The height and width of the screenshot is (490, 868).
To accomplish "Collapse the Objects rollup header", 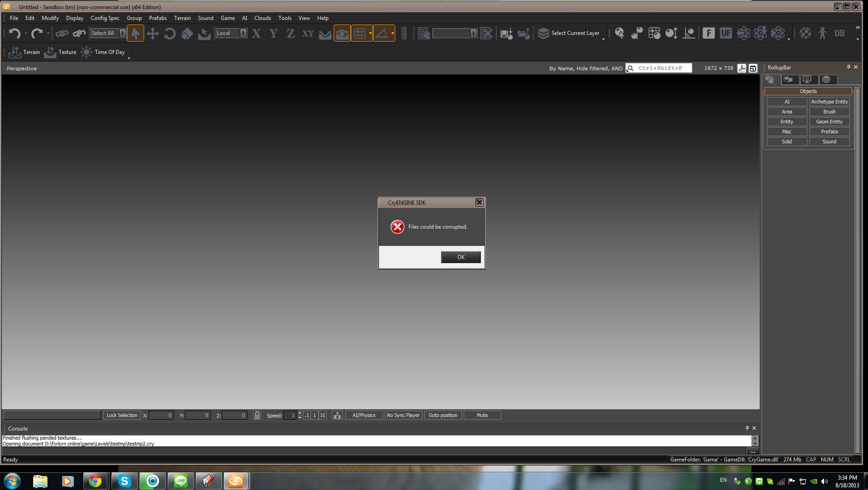I will click(808, 91).
